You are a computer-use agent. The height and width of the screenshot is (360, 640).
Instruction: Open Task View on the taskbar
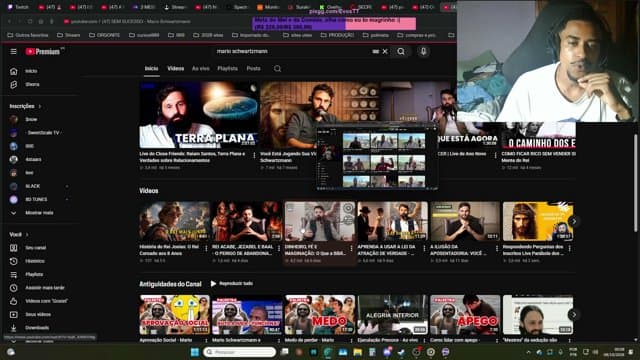(x=285, y=352)
